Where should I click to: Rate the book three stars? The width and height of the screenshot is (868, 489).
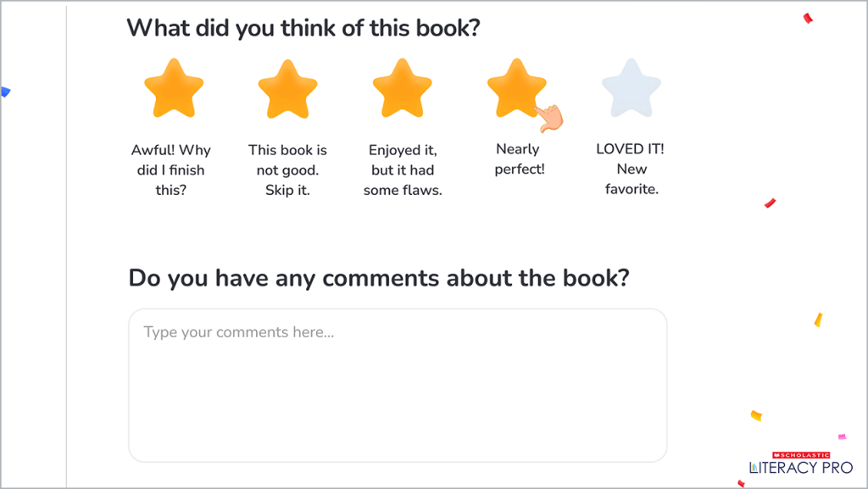pos(403,88)
